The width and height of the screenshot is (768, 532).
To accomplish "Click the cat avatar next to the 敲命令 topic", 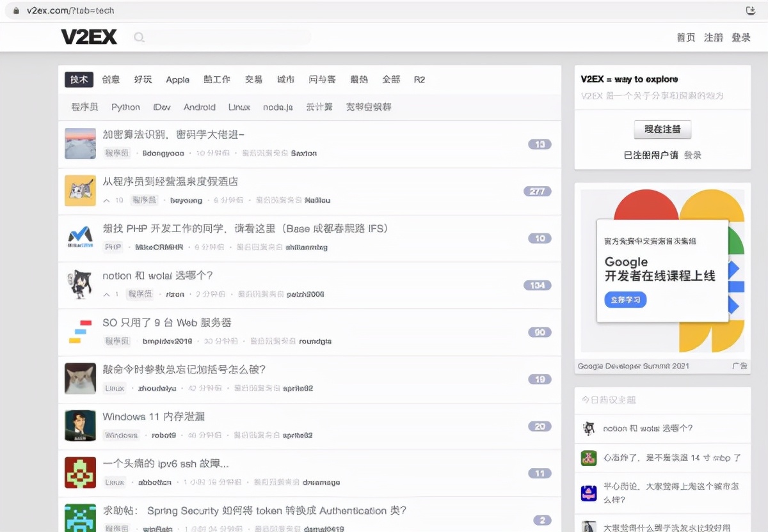I will tap(79, 378).
